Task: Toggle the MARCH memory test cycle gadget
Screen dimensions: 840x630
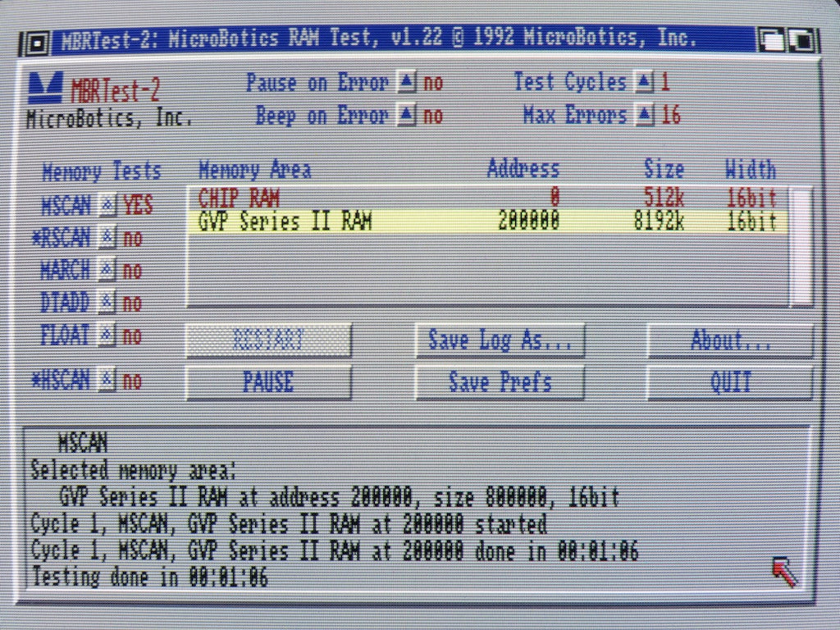Action: [107, 271]
